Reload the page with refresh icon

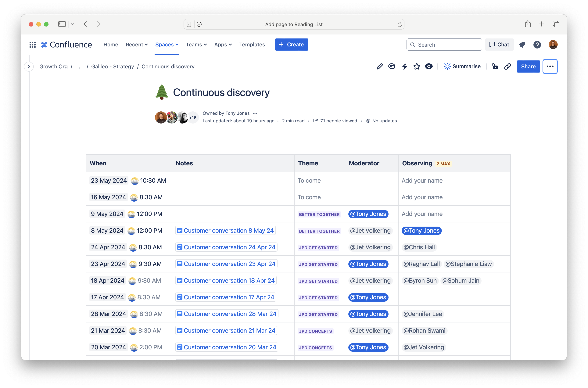pos(399,24)
